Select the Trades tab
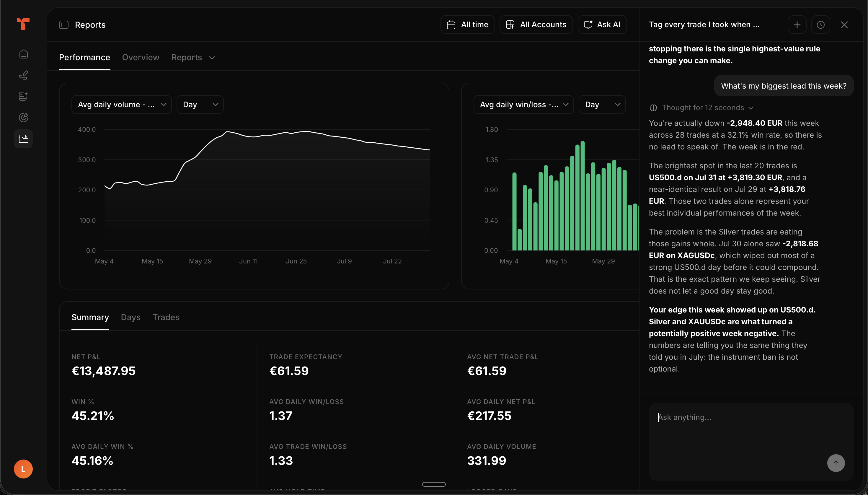 pyautogui.click(x=166, y=317)
